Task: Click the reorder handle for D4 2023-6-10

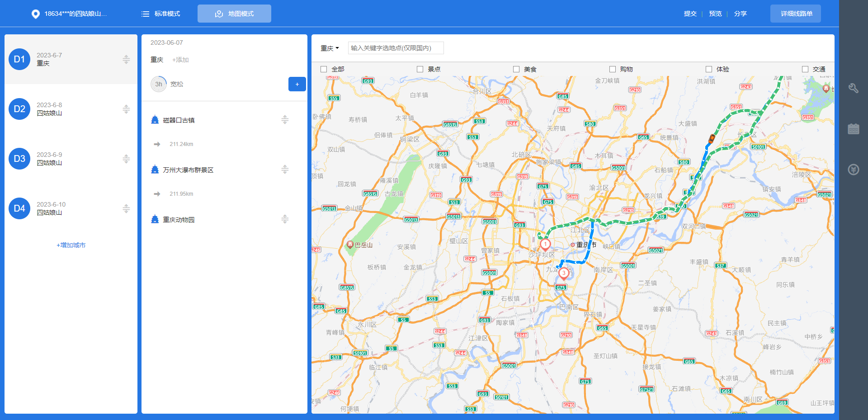Action: pyautogui.click(x=126, y=208)
